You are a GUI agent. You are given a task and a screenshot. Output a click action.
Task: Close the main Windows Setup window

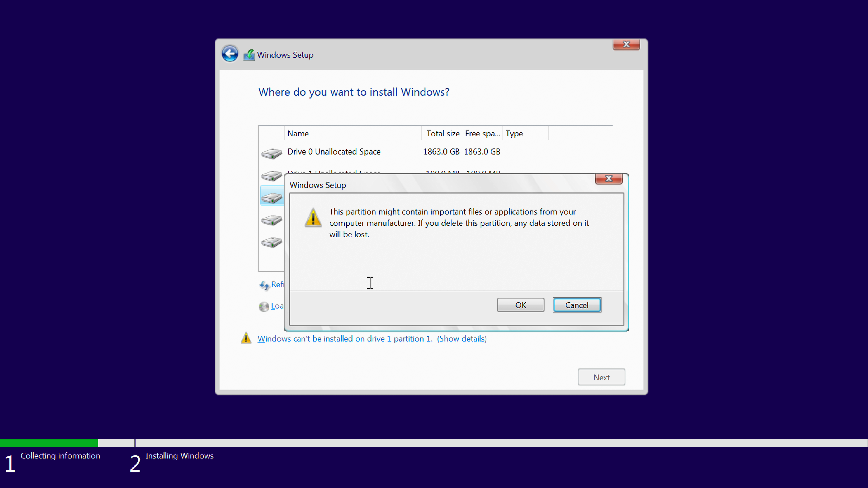click(626, 45)
